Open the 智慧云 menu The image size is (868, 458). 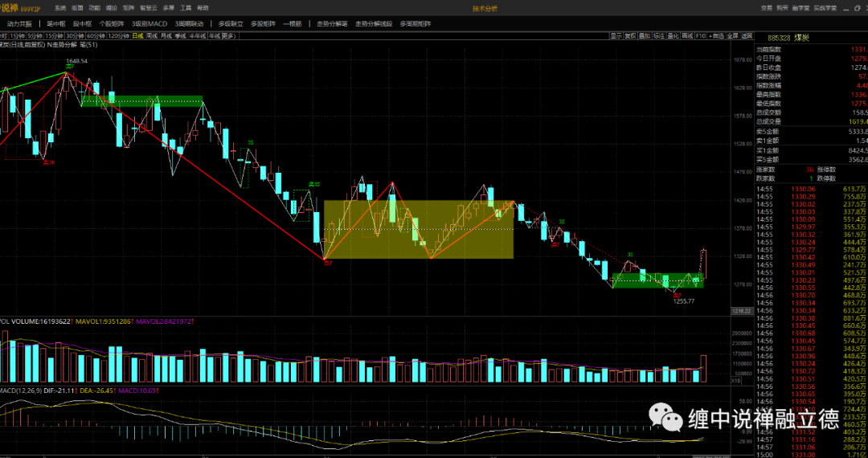(x=149, y=8)
